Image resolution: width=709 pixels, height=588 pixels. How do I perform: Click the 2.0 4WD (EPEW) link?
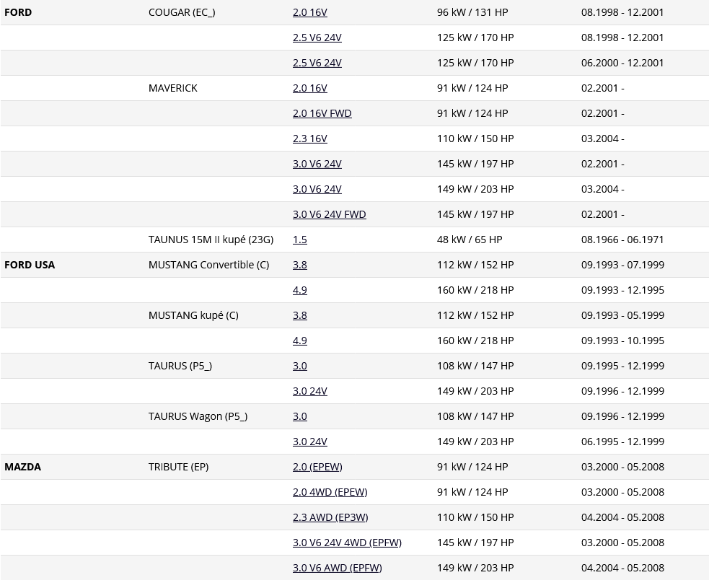pos(330,493)
